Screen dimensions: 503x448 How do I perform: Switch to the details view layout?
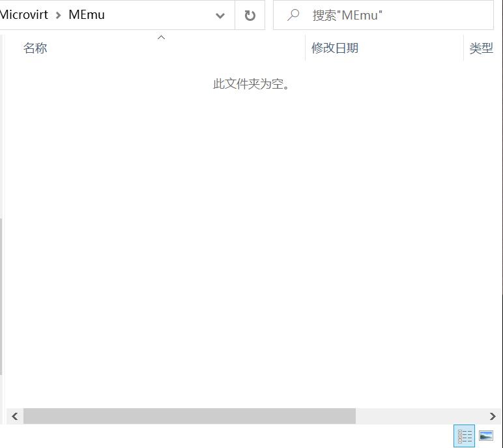[465, 436]
